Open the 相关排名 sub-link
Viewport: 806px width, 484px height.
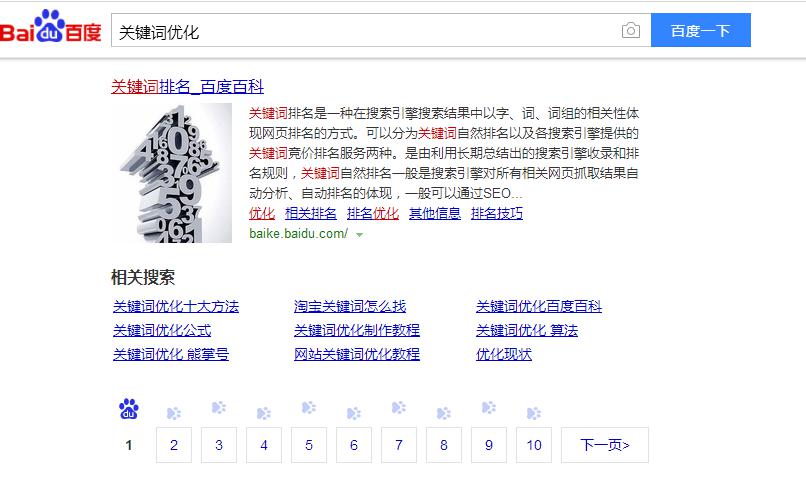310,213
